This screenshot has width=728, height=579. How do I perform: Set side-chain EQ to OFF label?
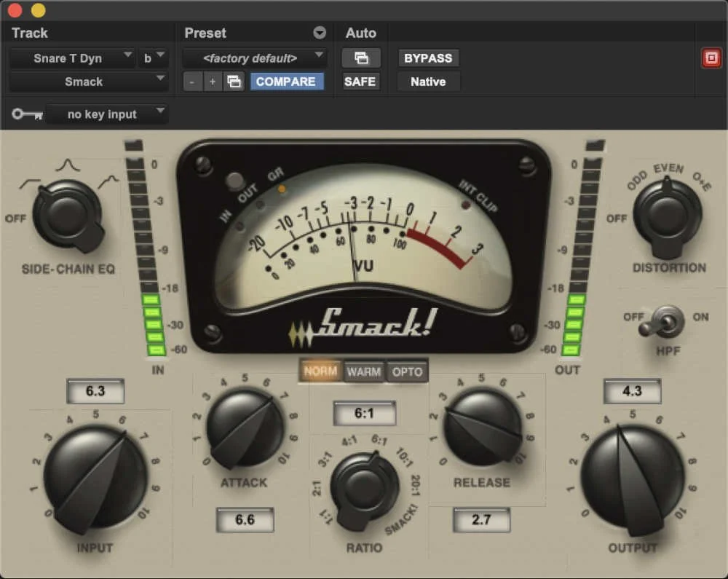(16, 218)
